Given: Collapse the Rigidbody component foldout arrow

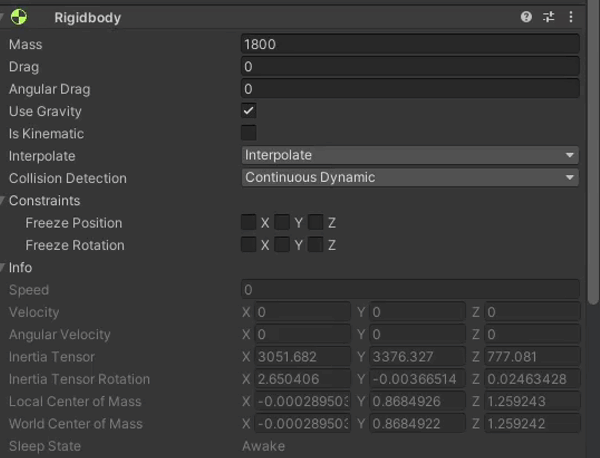Looking at the screenshot, I should (x=2, y=17).
